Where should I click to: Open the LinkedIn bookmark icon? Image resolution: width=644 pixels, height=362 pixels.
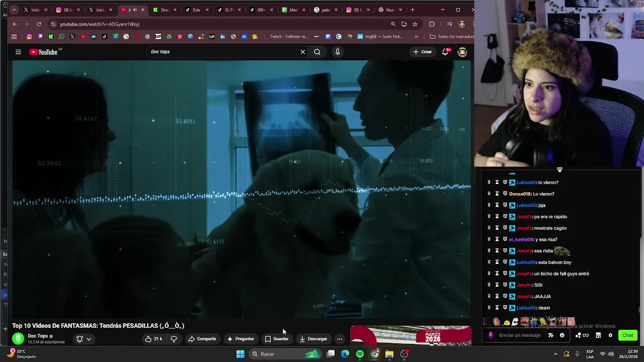pyautogui.click(x=222, y=37)
